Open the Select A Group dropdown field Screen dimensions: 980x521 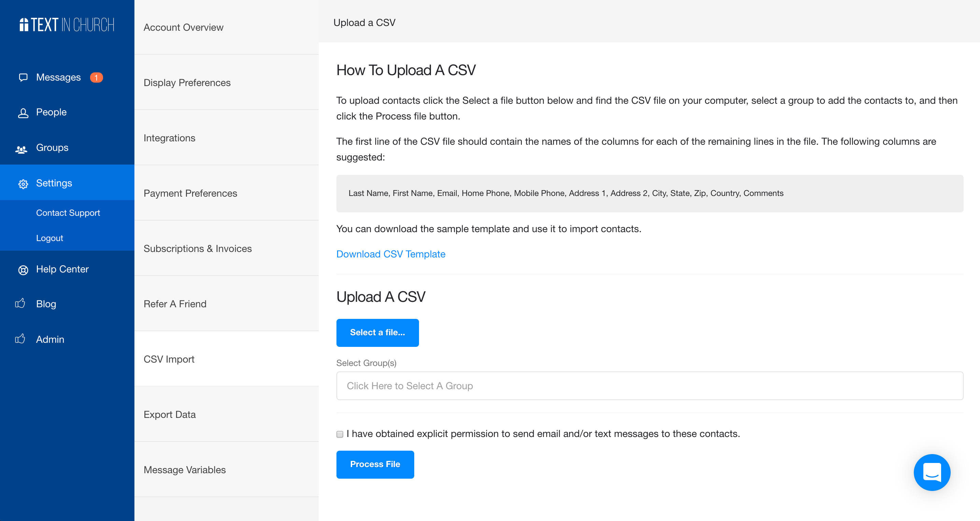tap(649, 385)
